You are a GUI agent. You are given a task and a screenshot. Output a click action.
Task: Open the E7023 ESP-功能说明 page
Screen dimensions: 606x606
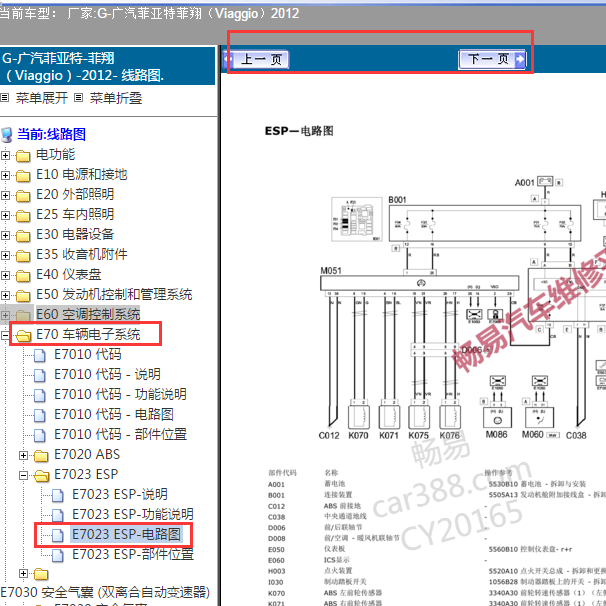133,515
